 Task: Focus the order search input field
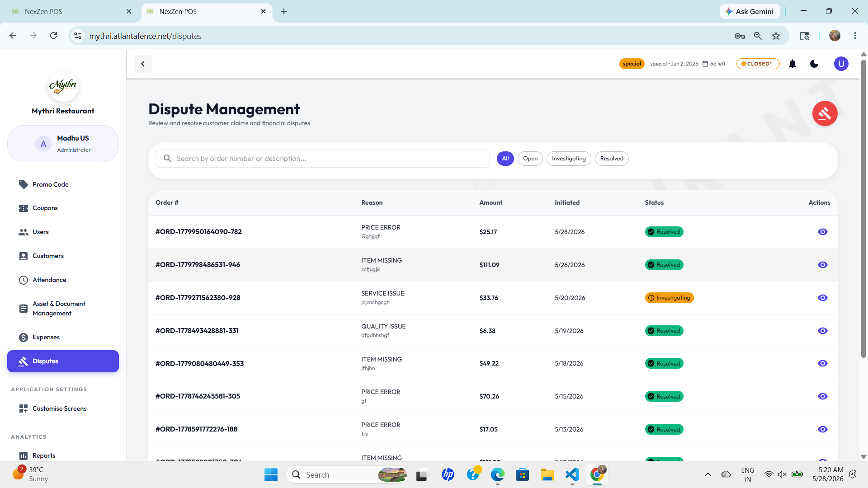[x=323, y=159]
